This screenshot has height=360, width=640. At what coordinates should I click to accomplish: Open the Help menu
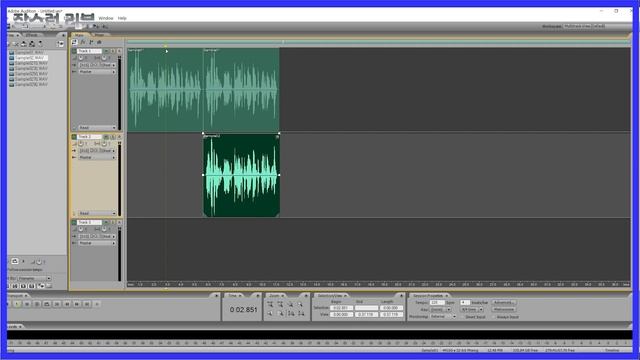(122, 18)
